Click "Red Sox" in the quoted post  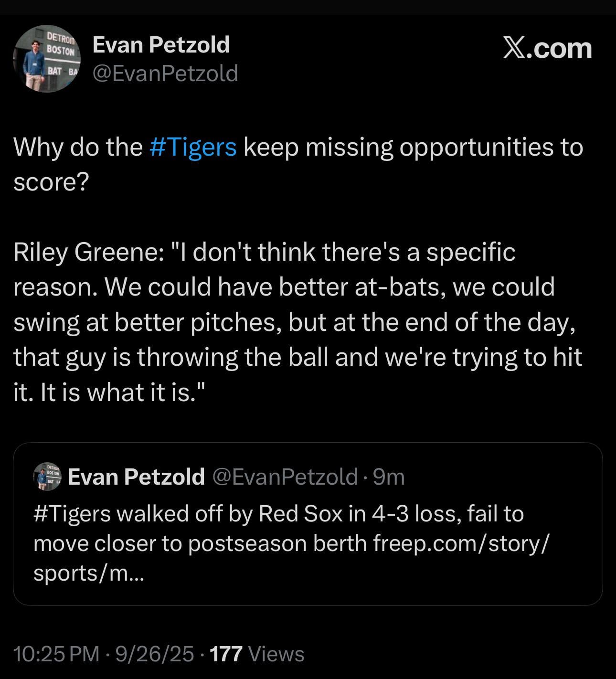[x=300, y=514]
